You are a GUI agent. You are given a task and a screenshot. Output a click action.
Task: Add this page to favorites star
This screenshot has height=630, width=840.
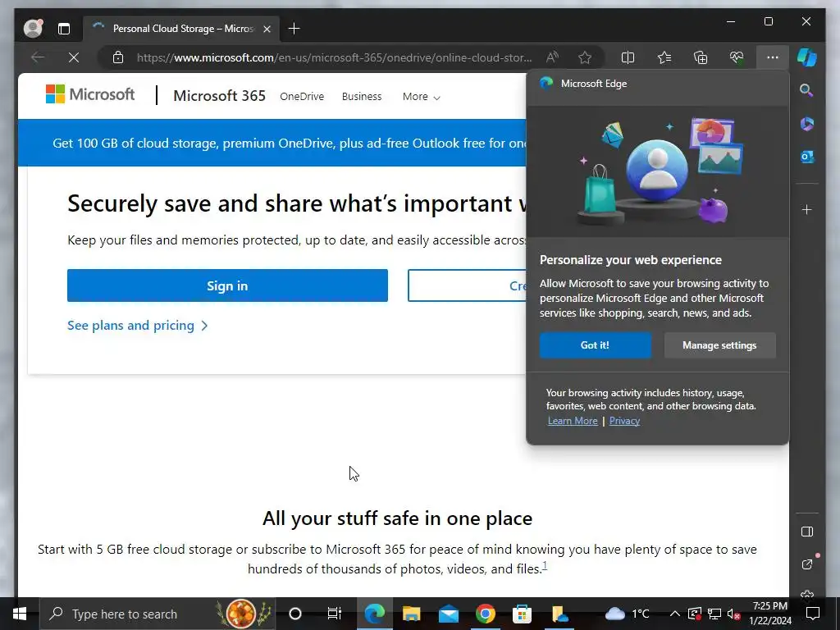pyautogui.click(x=585, y=57)
